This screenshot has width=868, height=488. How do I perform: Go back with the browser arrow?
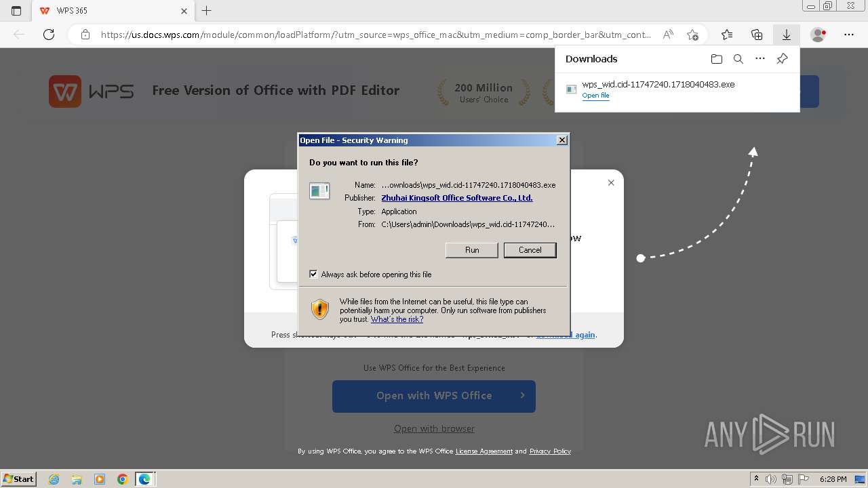click(x=19, y=35)
